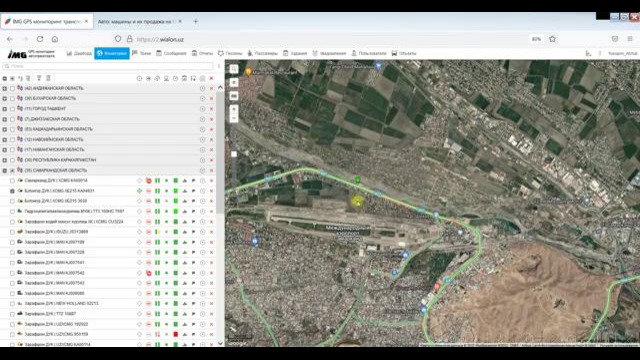Go back in the browser
640x360 pixels.
pos(10,39)
